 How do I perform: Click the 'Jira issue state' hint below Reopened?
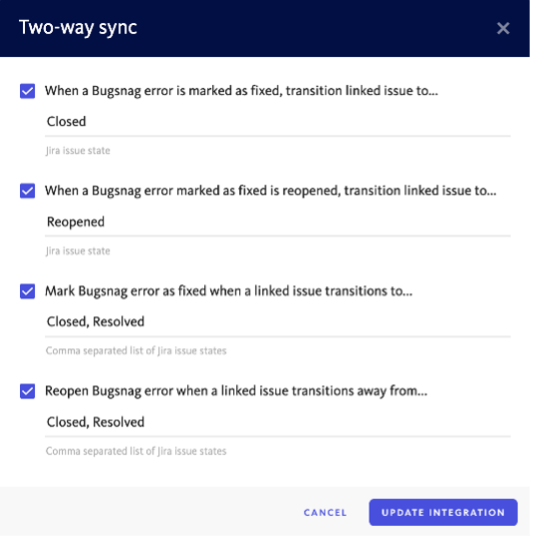click(x=78, y=251)
